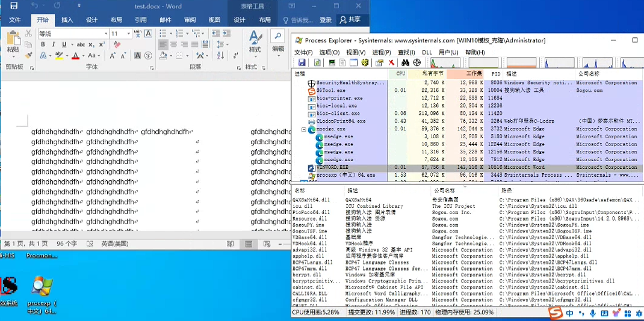Screen dimensions: 644x321
Task: Toggle Center paragraph alignment
Action: pos(174,44)
